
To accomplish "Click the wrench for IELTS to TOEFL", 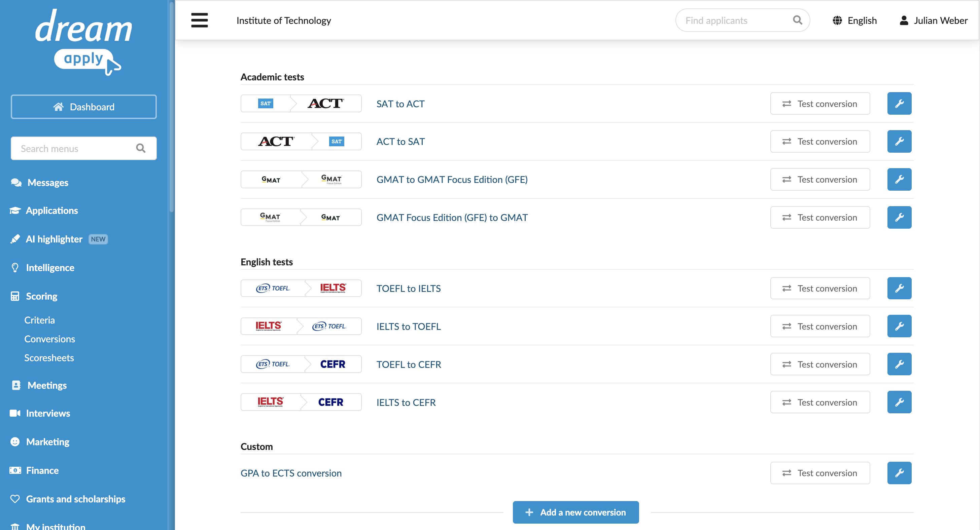I will [899, 326].
